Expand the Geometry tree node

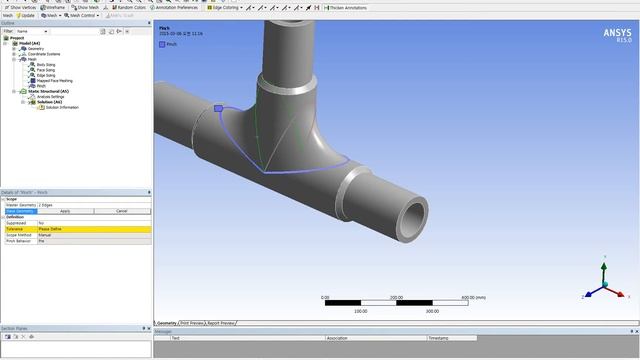pos(14,49)
